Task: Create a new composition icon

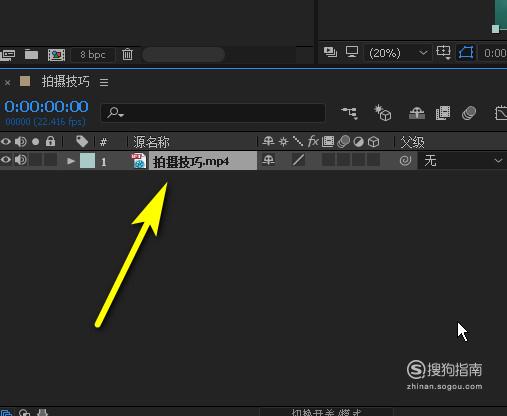Action: [x=56, y=55]
